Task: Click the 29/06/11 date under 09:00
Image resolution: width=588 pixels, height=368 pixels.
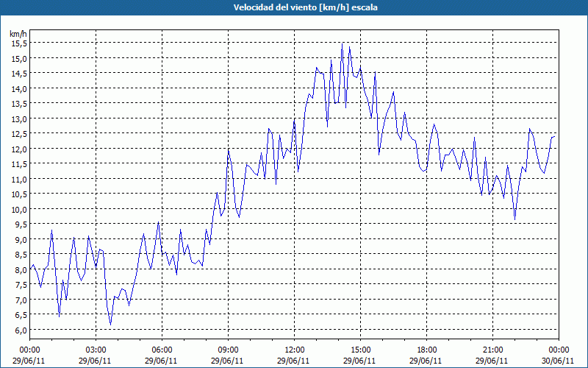Action: point(227,361)
